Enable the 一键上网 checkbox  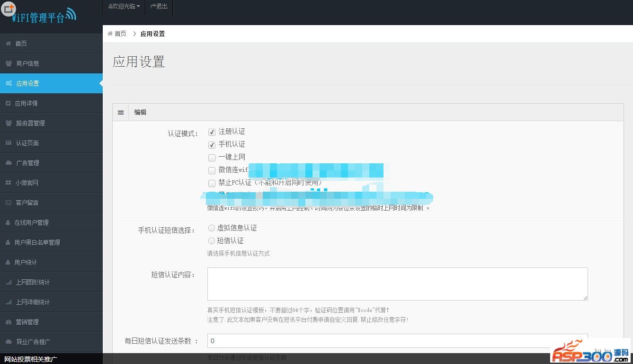click(212, 158)
